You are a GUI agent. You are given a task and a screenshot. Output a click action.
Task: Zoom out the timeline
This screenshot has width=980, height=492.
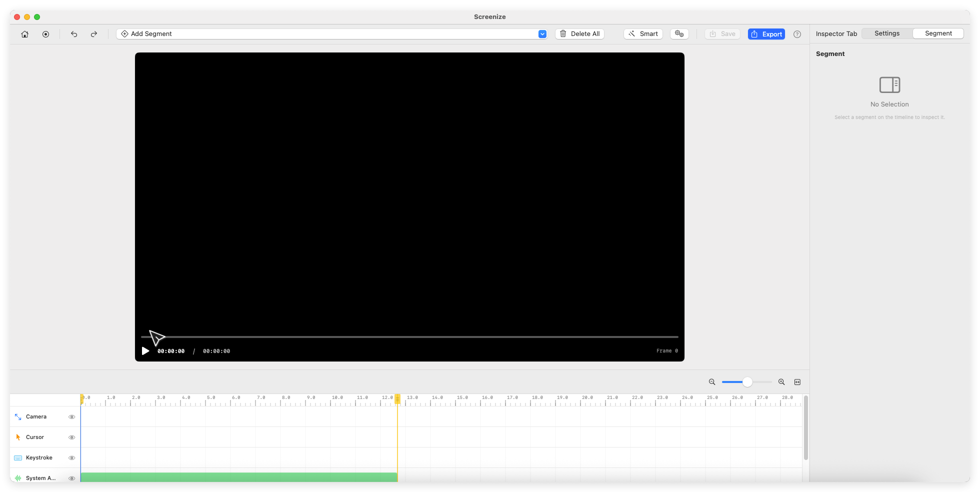(x=712, y=382)
